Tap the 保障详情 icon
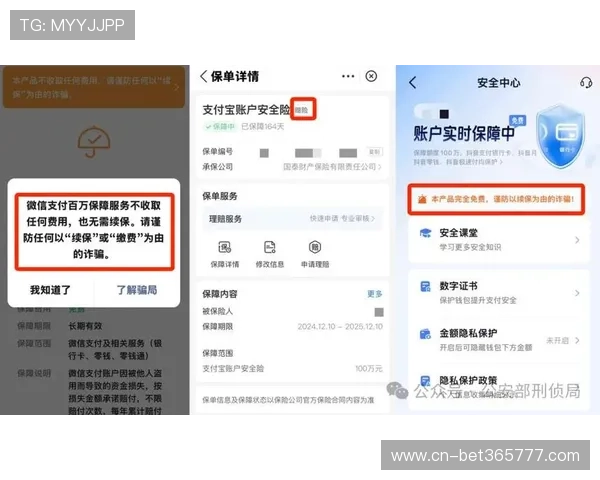This screenshot has height=480, width=600. pyautogui.click(x=225, y=254)
